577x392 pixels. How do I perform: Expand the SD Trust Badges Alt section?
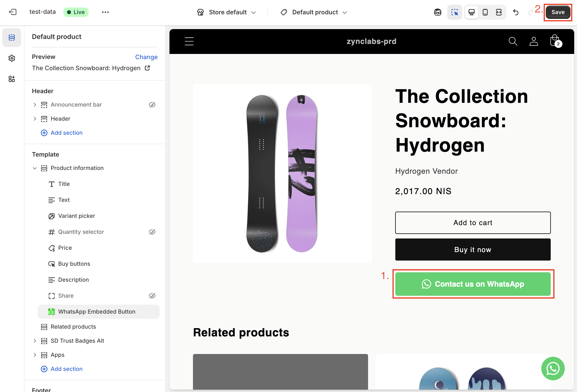coord(35,341)
